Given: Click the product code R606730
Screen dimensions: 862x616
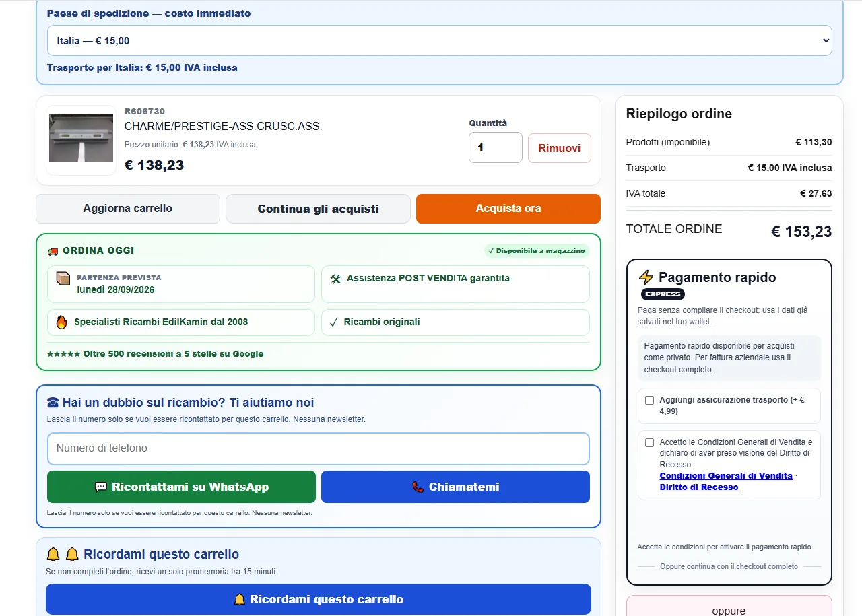Looking at the screenshot, I should coord(145,112).
